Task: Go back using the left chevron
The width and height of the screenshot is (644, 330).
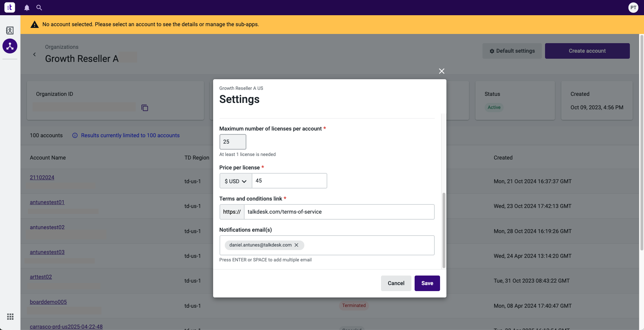Action: (x=34, y=54)
